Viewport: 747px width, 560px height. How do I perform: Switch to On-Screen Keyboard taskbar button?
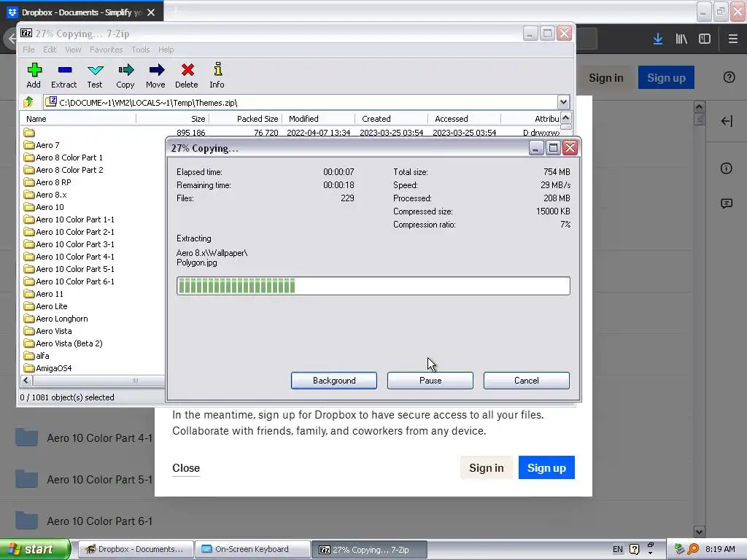(253, 549)
